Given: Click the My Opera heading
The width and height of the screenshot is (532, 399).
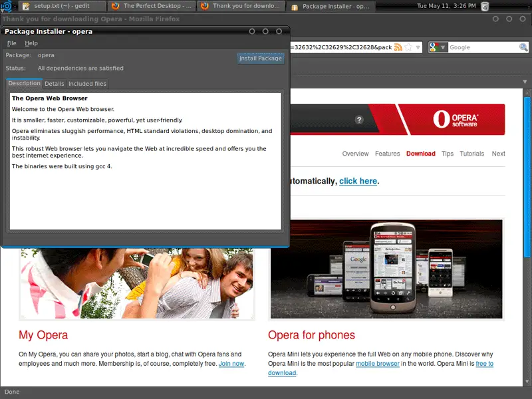Looking at the screenshot, I should [43, 335].
